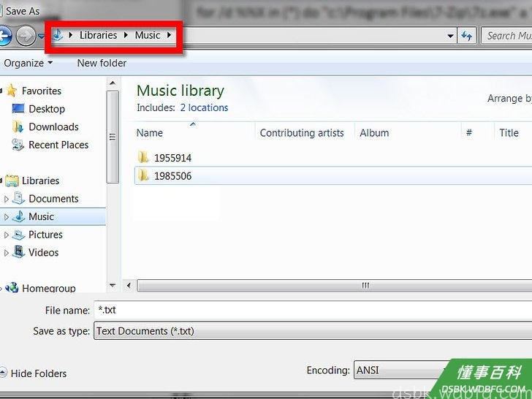Expand the Pictures library tree node

click(x=6, y=235)
